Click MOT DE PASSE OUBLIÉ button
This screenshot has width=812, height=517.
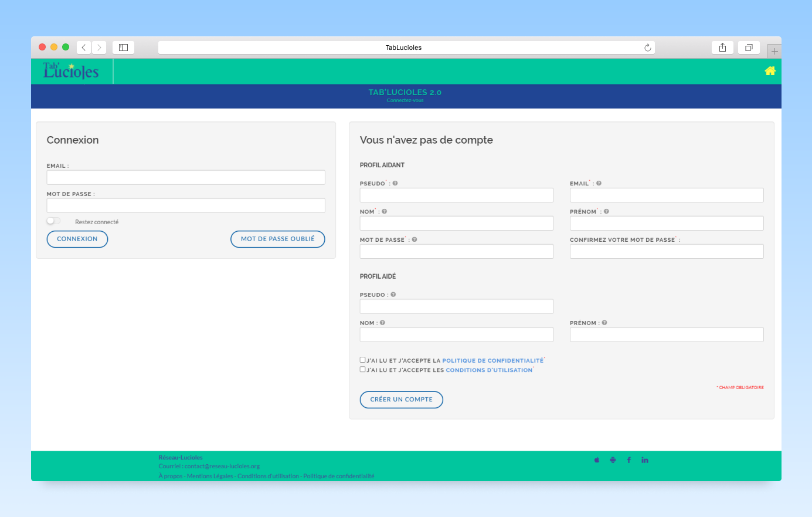coord(278,239)
